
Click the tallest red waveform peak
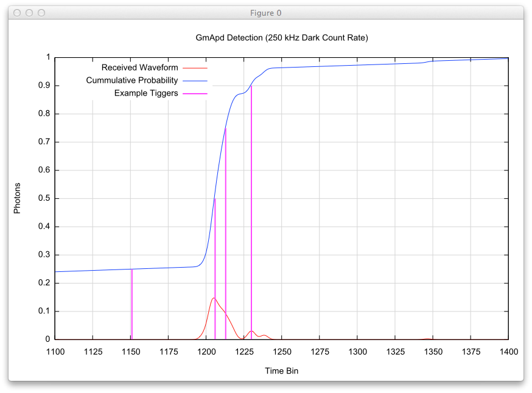(x=213, y=298)
